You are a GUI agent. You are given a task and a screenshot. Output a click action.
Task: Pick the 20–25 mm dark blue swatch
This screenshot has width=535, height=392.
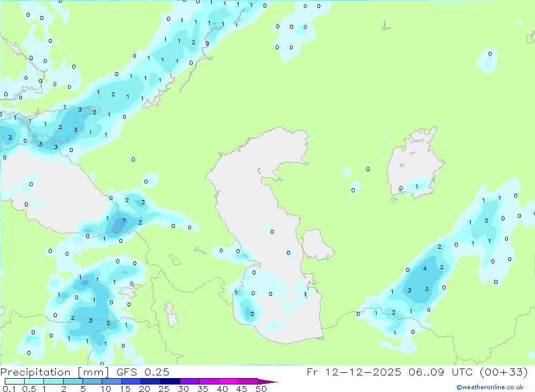(x=150, y=381)
